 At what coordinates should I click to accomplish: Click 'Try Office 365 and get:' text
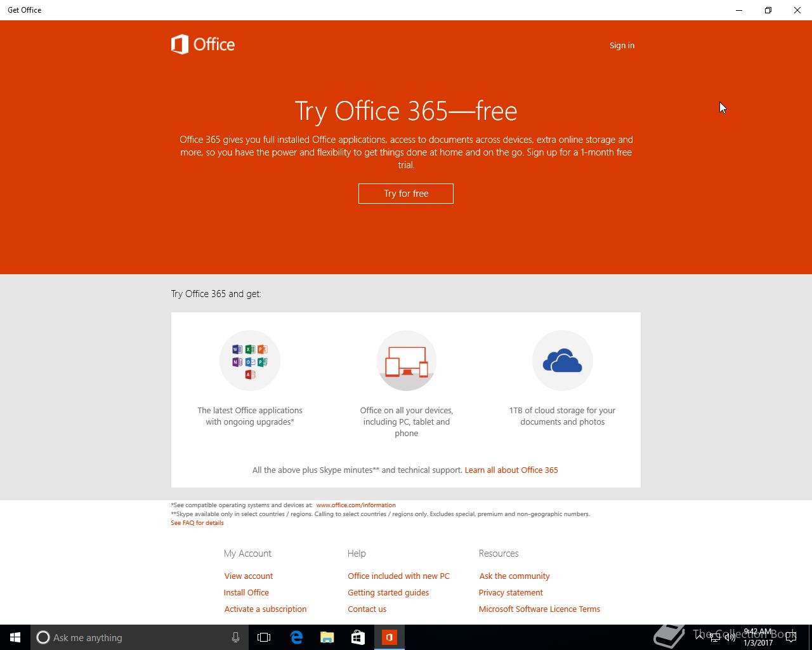216,294
